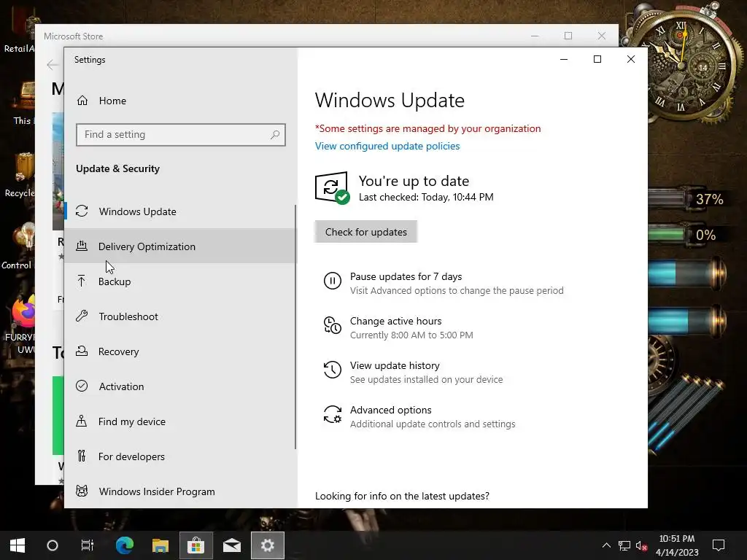Select Windows Update in the sidebar
The image size is (747, 560).
180,211
